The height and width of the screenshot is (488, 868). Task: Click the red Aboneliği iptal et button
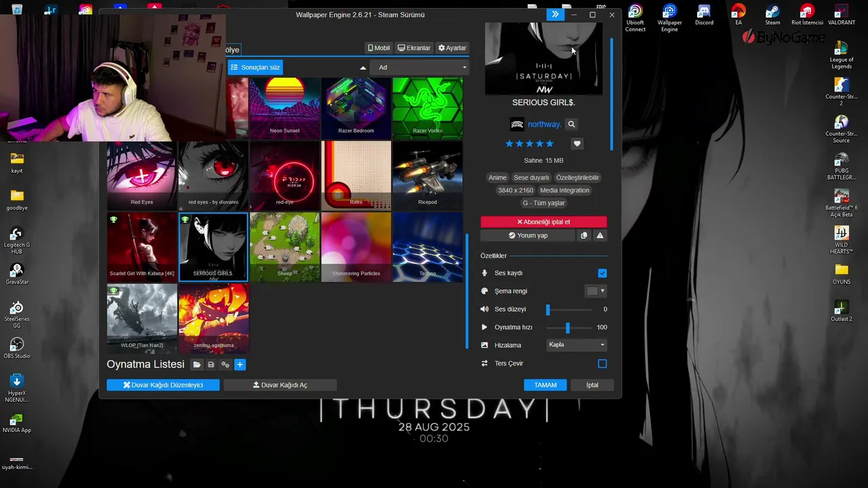[543, 222]
